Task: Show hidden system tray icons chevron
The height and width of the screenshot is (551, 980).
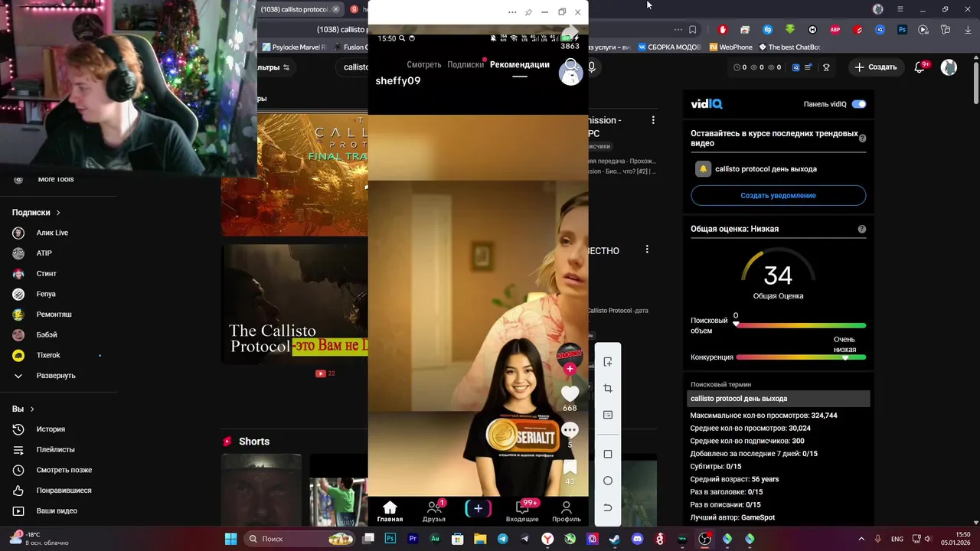Action: tap(861, 539)
